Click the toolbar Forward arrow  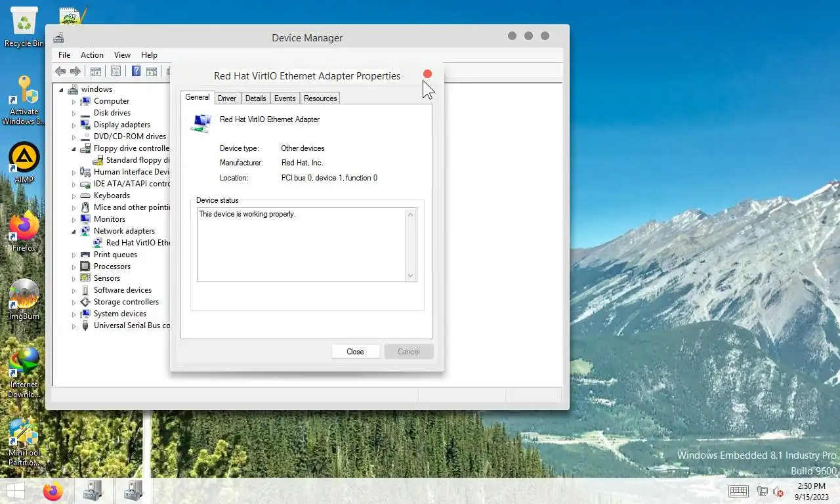pyautogui.click(x=75, y=72)
